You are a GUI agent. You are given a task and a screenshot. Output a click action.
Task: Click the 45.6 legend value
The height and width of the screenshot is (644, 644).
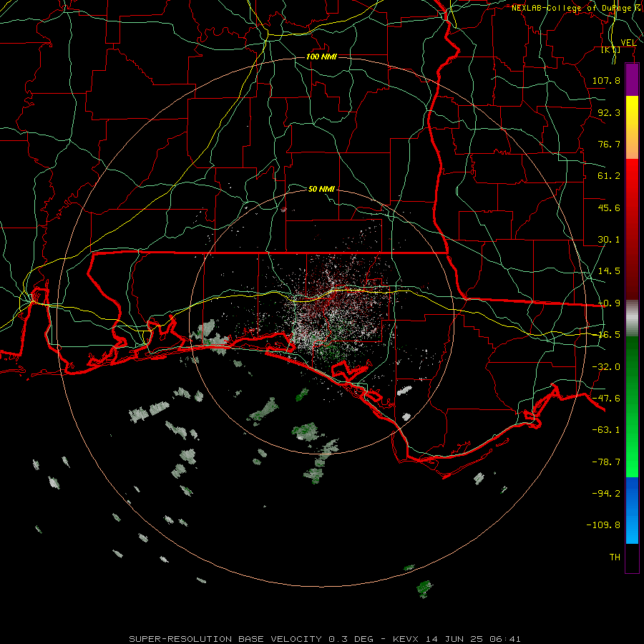coord(609,208)
